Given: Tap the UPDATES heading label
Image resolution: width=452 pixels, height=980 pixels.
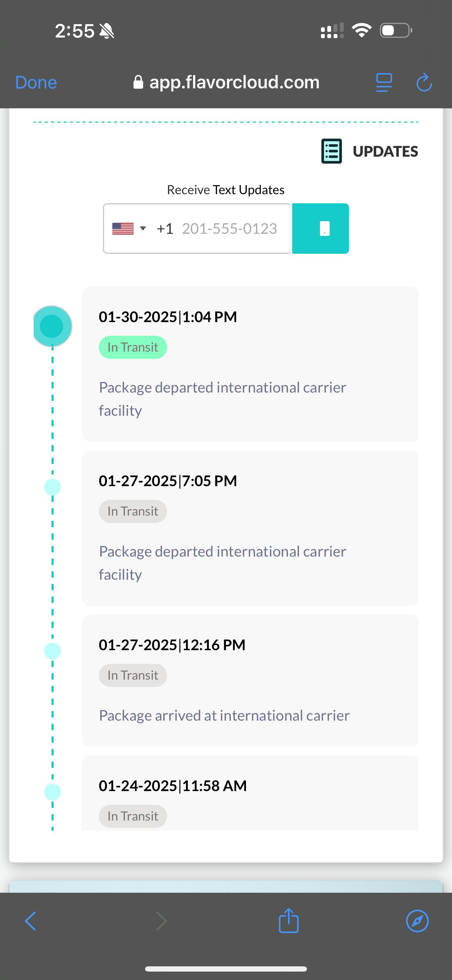Looking at the screenshot, I should coord(385,151).
